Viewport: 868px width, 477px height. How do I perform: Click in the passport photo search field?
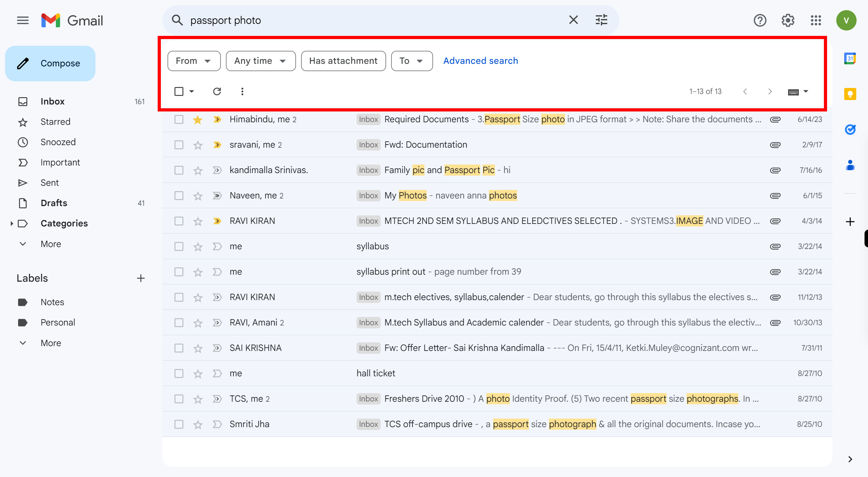click(374, 20)
